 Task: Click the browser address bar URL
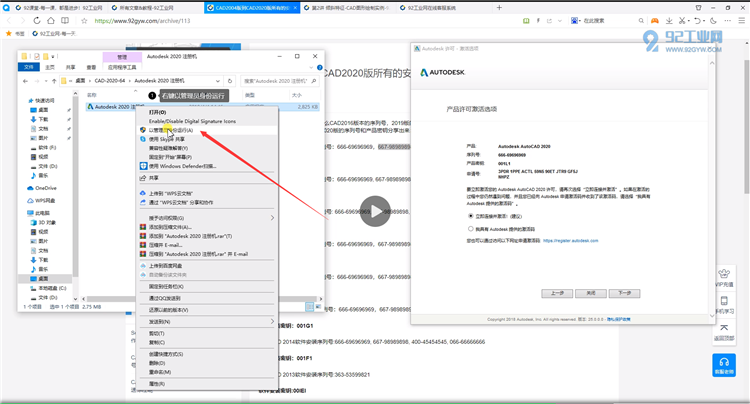(x=143, y=21)
